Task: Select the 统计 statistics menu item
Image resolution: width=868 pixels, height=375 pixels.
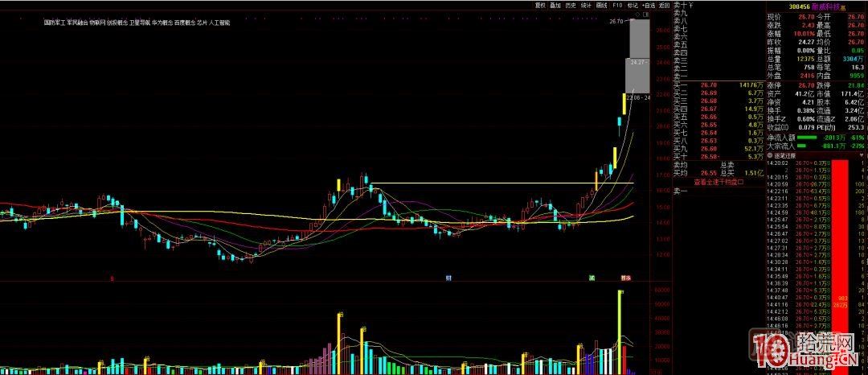Action: tap(587, 5)
